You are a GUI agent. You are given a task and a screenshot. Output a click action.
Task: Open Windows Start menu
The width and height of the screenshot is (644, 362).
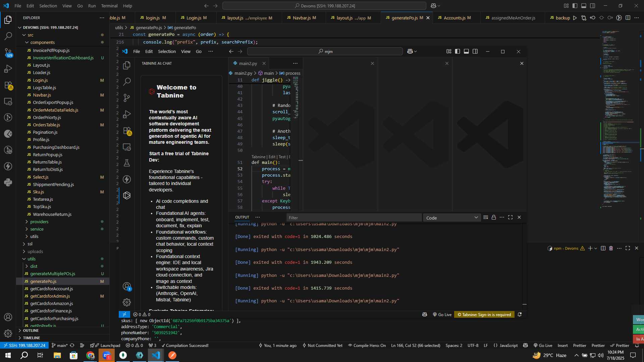tap(8, 355)
